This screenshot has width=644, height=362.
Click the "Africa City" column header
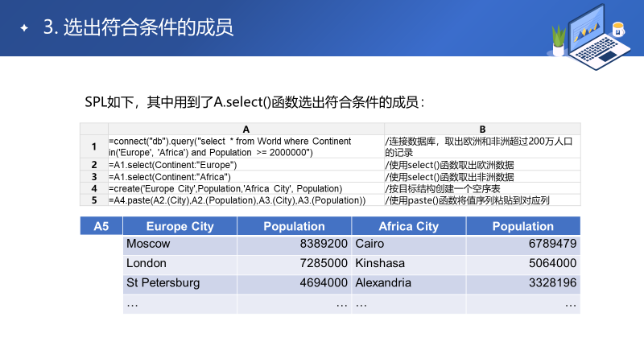tap(408, 227)
